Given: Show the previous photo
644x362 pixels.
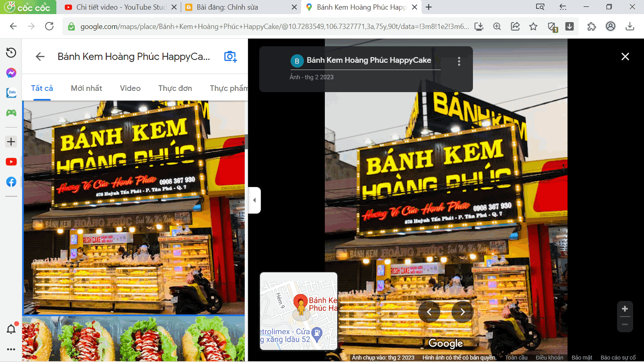Looking at the screenshot, I should click(x=429, y=312).
